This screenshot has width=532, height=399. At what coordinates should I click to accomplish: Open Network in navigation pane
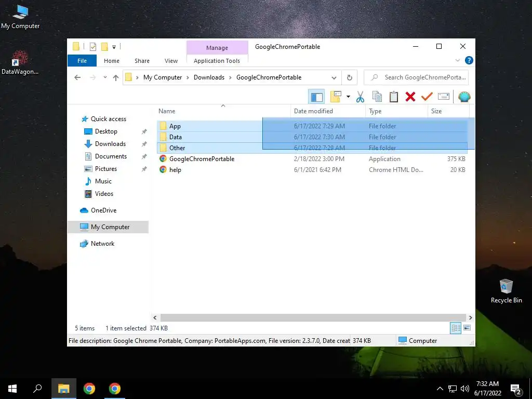(x=102, y=244)
